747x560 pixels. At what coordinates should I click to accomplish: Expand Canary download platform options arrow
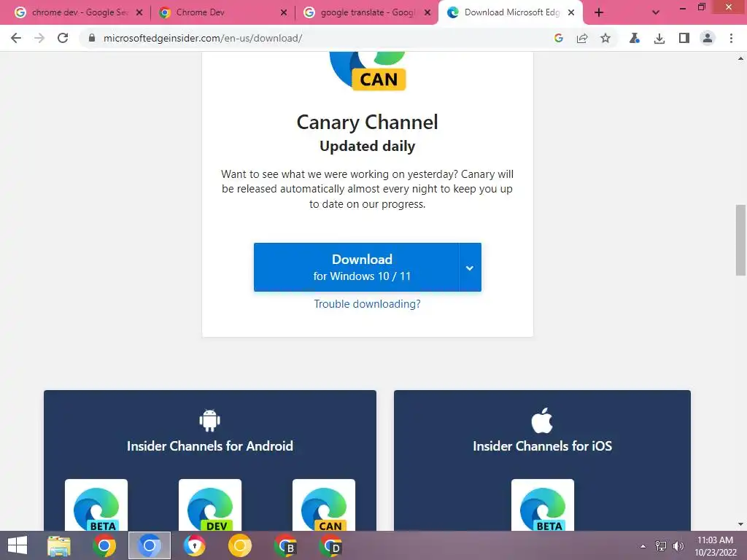[x=470, y=267]
